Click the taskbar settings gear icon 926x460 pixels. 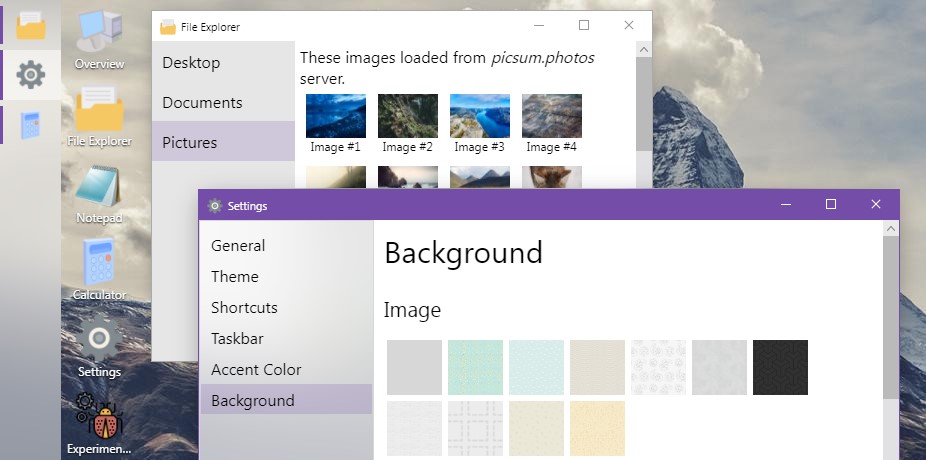[32, 74]
